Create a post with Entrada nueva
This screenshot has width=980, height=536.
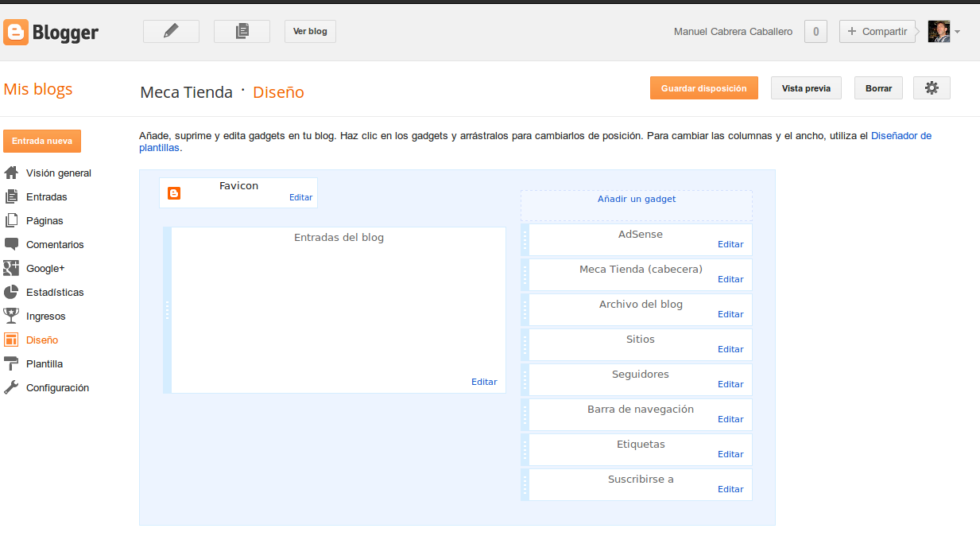[x=41, y=141]
